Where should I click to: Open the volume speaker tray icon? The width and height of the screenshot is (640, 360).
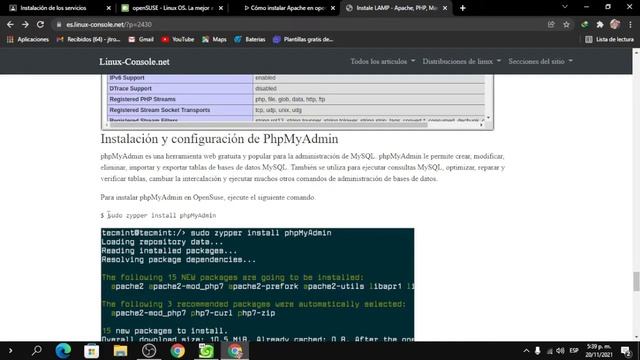click(560, 351)
